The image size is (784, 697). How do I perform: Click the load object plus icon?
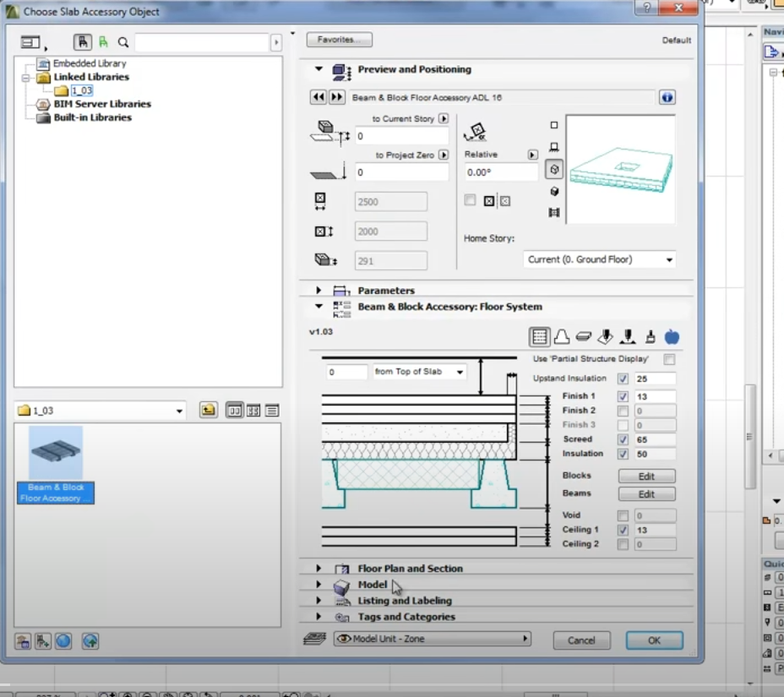click(x=43, y=641)
